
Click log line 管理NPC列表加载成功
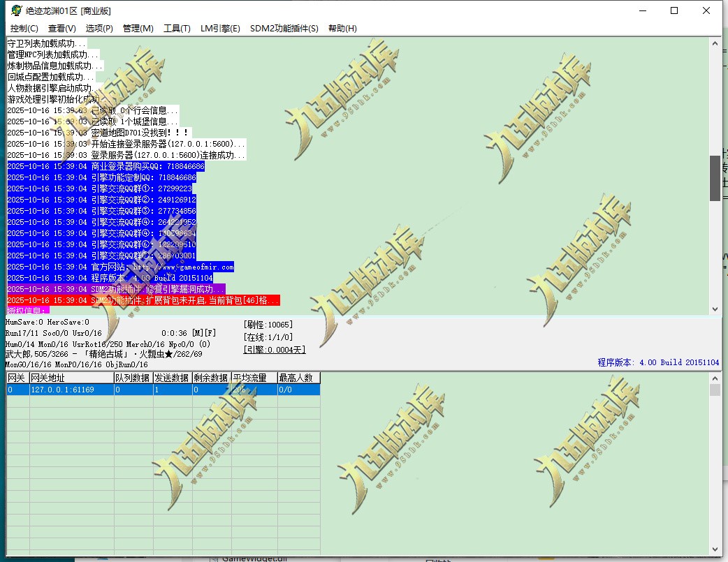coord(53,54)
